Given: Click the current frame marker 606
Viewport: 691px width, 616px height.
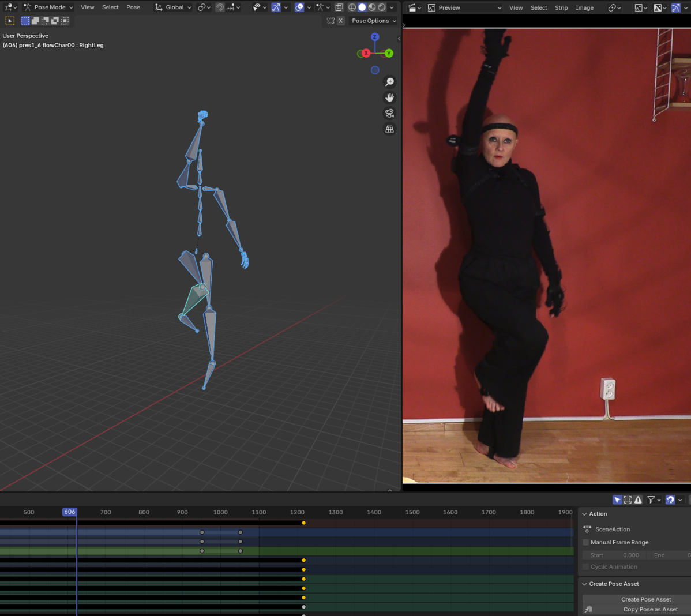Looking at the screenshot, I should (69, 512).
